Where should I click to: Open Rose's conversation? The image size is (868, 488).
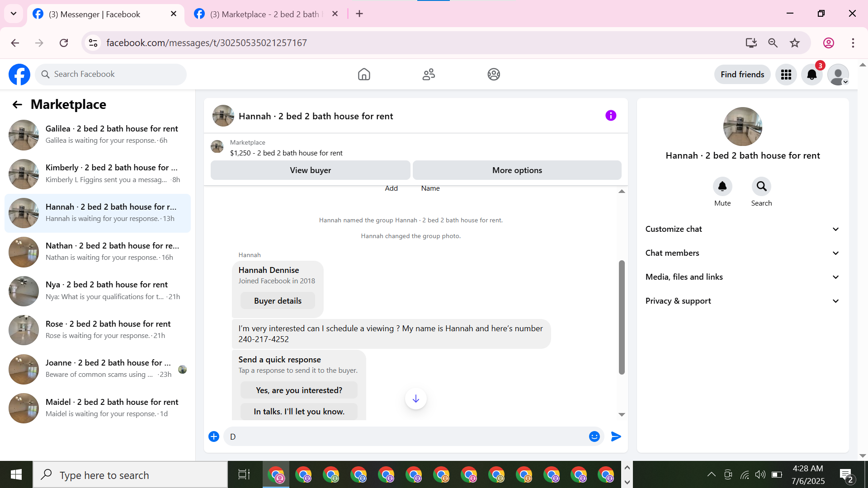click(x=98, y=330)
